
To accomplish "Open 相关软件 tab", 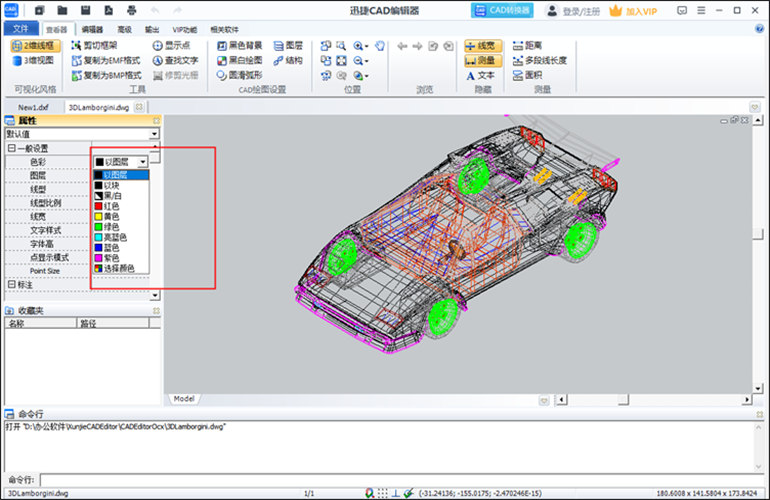I will pos(224,29).
